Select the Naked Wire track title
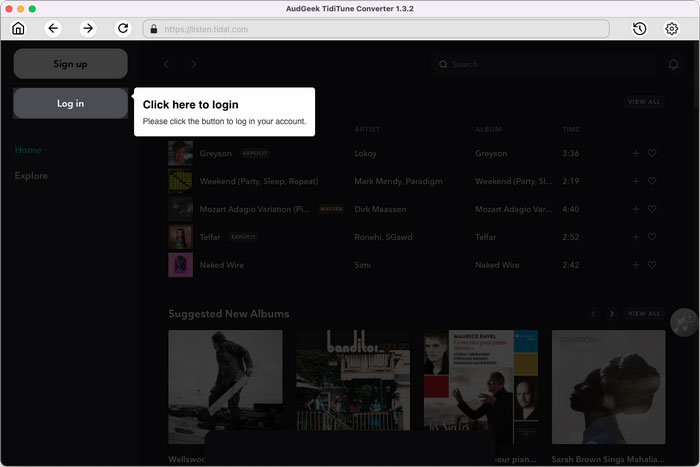The image size is (700, 467). point(221,265)
